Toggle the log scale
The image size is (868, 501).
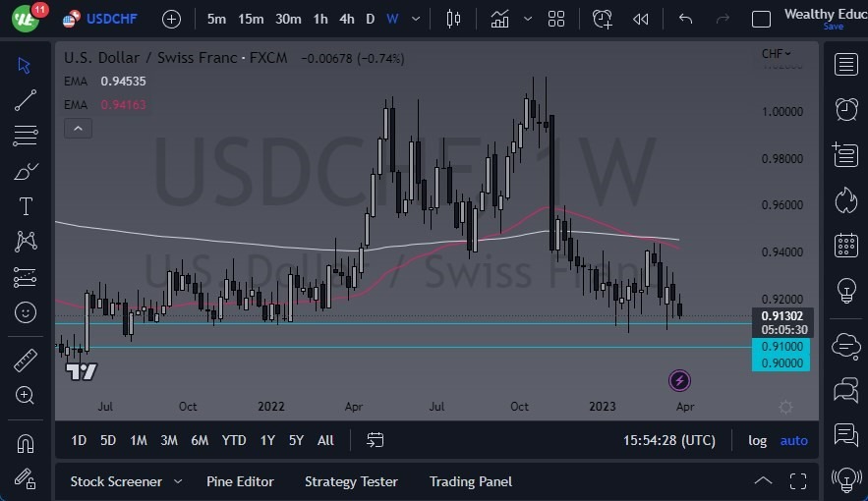click(x=757, y=441)
